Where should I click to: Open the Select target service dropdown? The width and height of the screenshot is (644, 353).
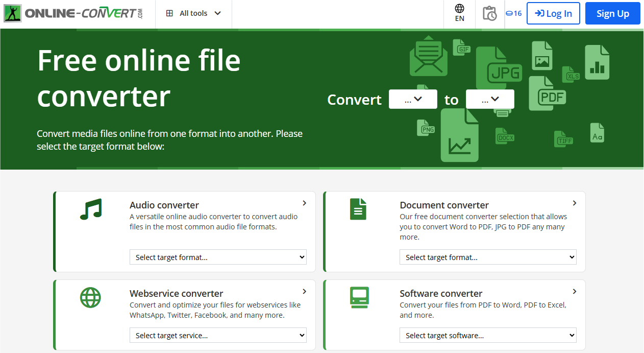coord(218,335)
